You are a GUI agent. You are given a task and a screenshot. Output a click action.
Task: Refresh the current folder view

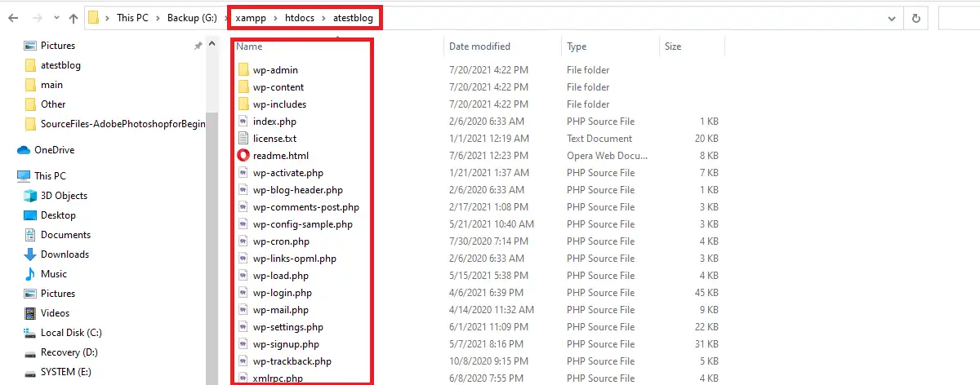tap(916, 18)
